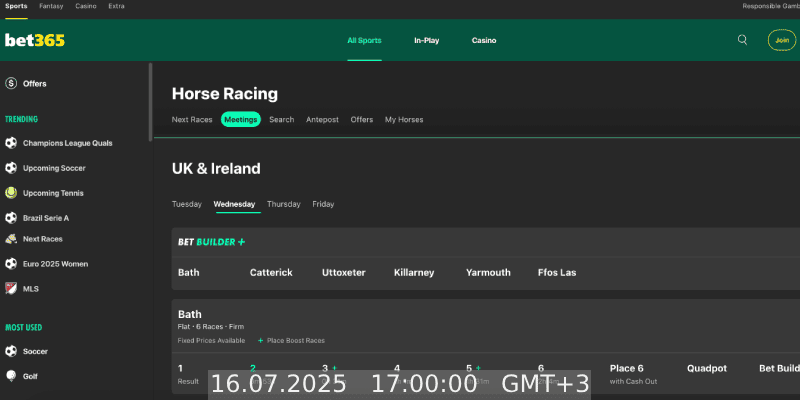Jump to the Catterick meeting

pos(271,272)
